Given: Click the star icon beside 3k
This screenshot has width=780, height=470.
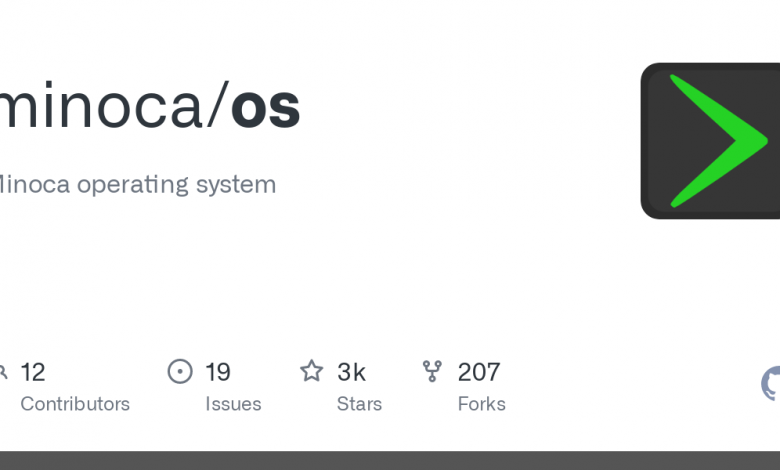Looking at the screenshot, I should 312,371.
